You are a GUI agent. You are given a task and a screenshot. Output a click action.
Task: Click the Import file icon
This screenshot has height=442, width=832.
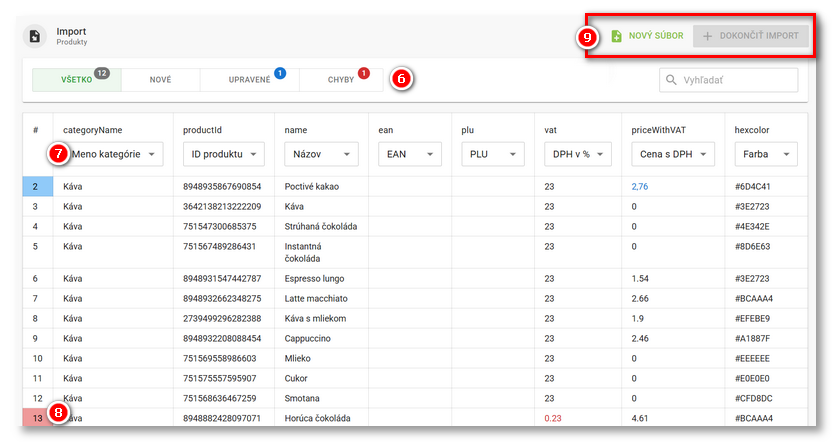34,36
